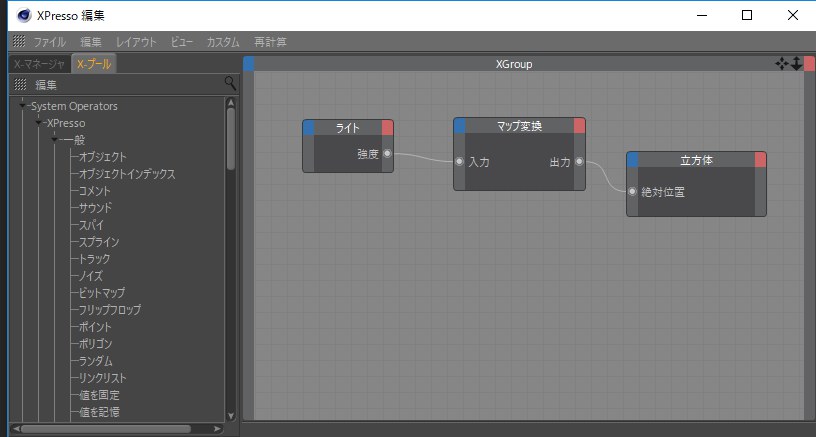Select ノイズ operator
The image size is (816, 437).
(91, 276)
